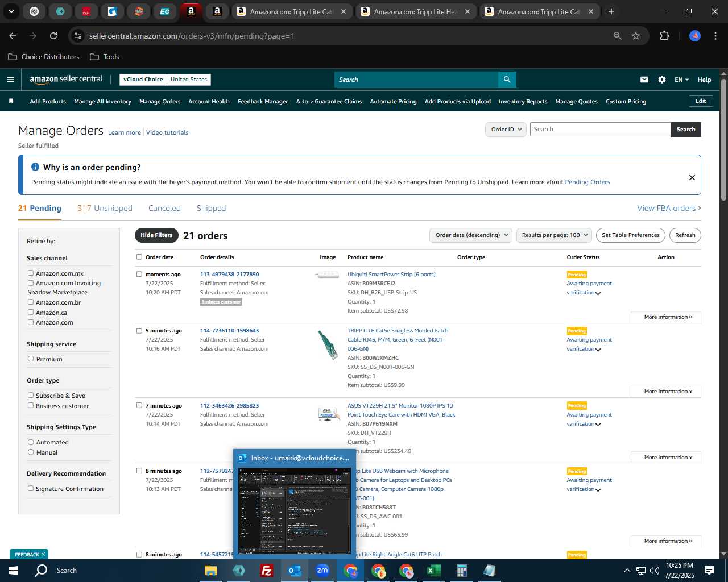The image size is (728, 582).
Task: Switch to the 317 Unshipped tab
Action: coord(105,208)
